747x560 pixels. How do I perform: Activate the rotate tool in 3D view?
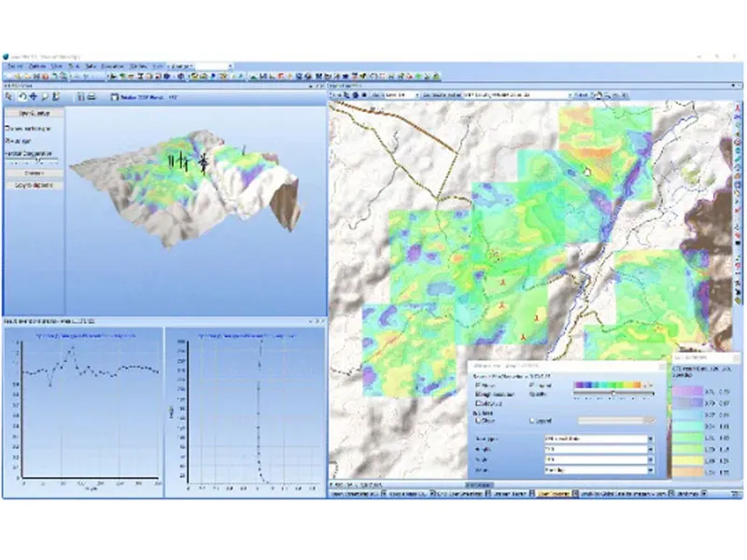click(x=21, y=95)
